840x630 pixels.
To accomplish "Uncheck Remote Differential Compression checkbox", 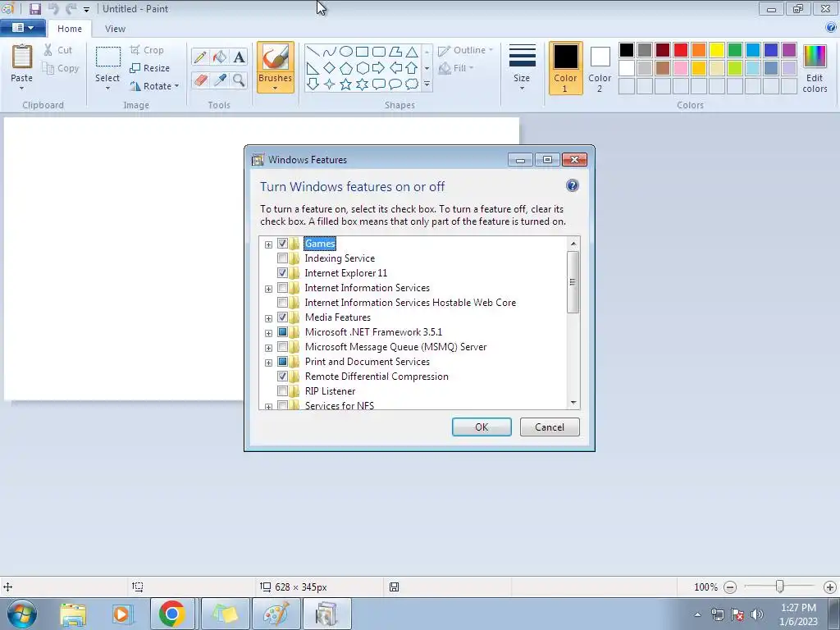I will pyautogui.click(x=282, y=376).
